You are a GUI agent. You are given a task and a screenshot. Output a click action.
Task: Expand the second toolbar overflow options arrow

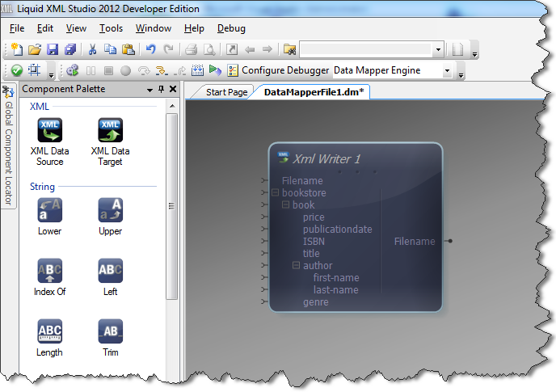[x=461, y=75]
